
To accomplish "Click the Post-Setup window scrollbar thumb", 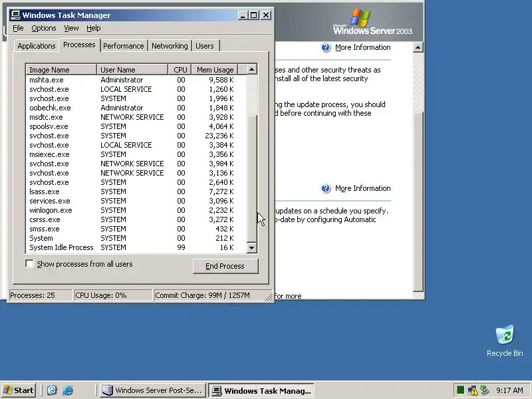I will pos(418,201).
